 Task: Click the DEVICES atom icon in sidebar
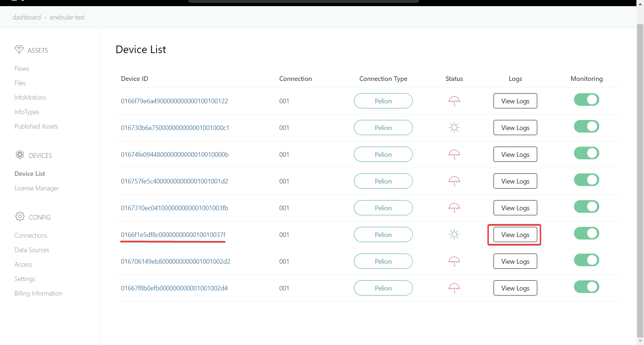(x=20, y=155)
